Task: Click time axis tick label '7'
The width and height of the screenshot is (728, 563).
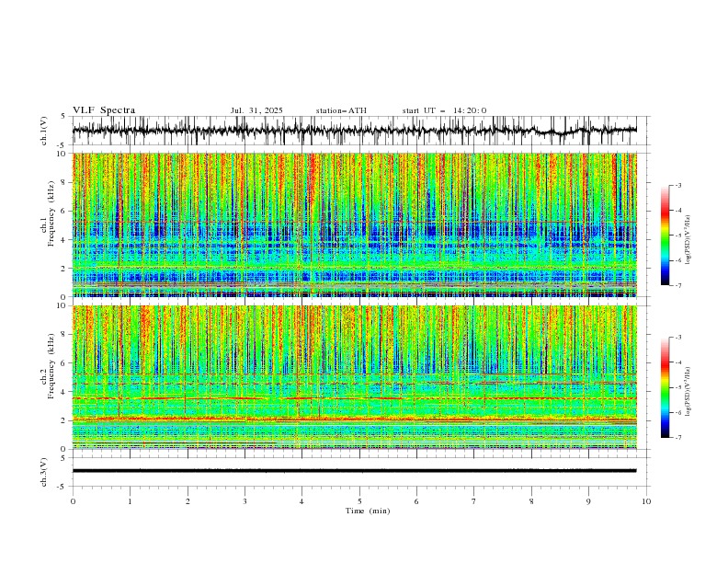Action: tap(474, 501)
